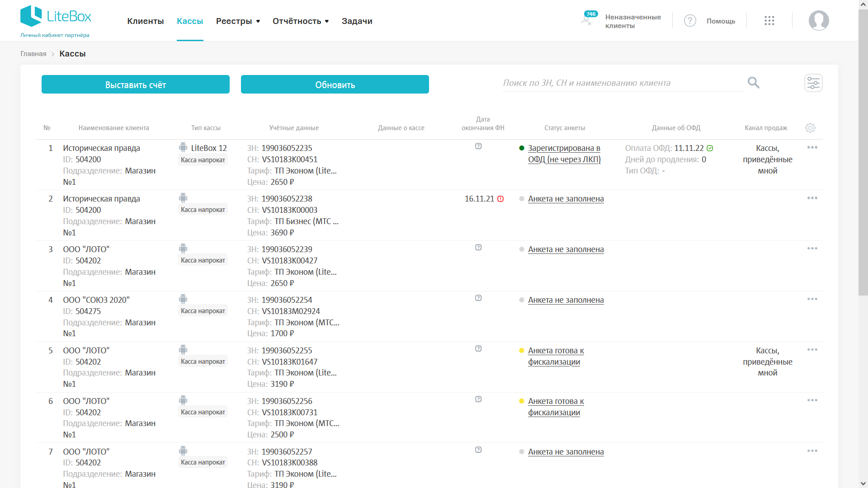Screen dimensions: 868x488
Task: Expand the Реестры dropdown menu
Action: 238,21
